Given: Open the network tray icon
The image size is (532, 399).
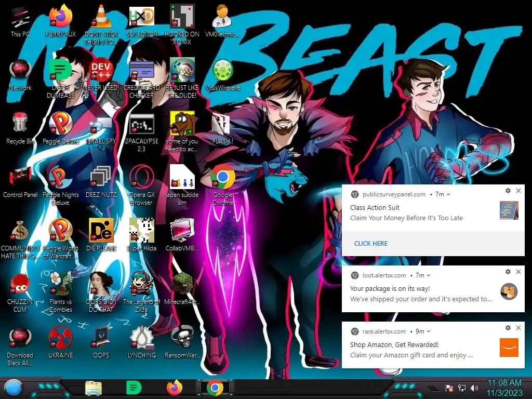Looking at the screenshot, I should point(462,388).
